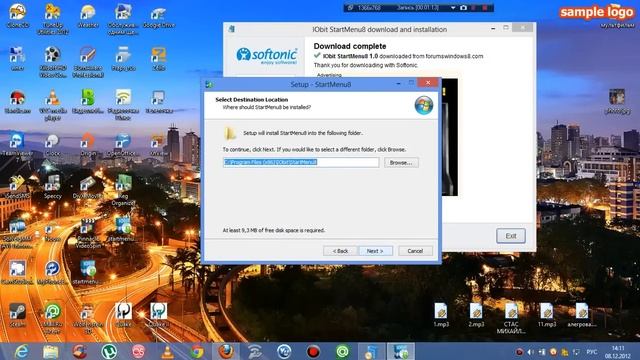Launch the Reg Organizer desktop shortcut
The width and height of the screenshot is (640, 360).
pos(123,190)
